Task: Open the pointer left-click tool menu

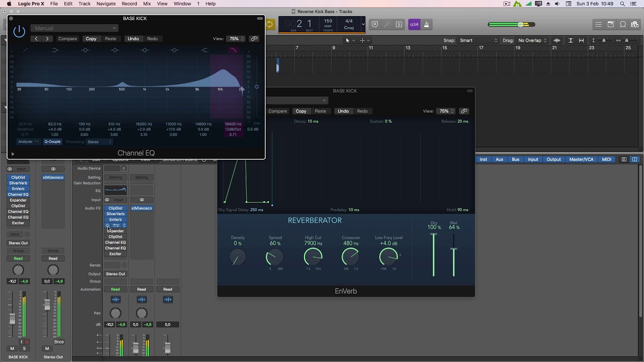Action: point(350,40)
